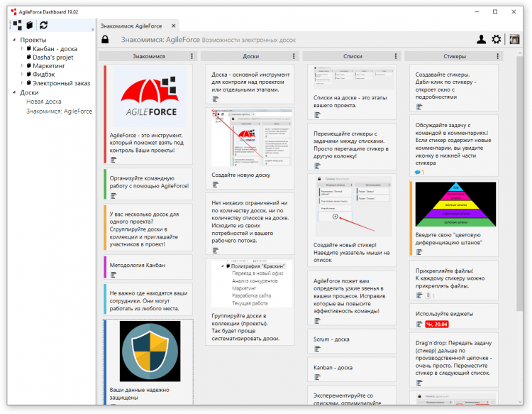Open the AgileForce logo sticker image
The image size is (532, 414).
click(150, 97)
